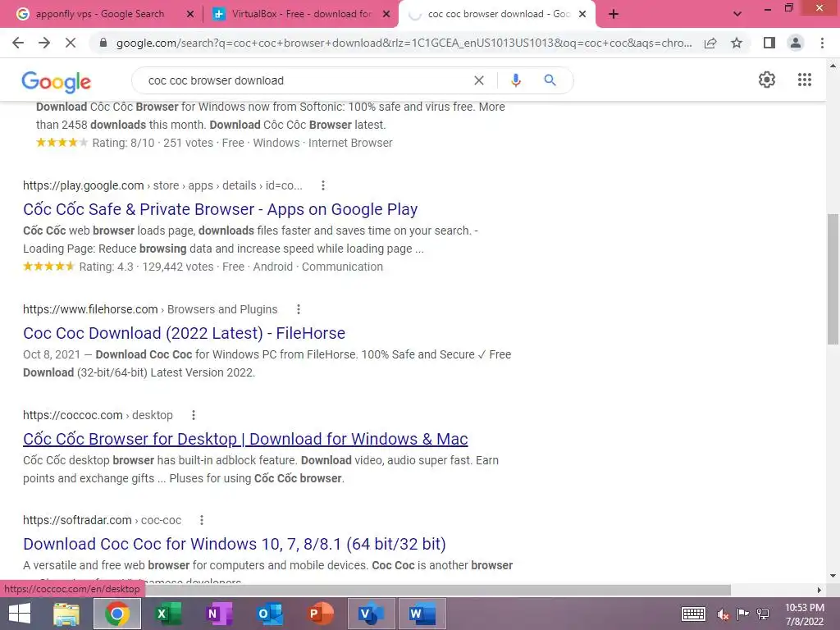Open Cốc Cốc Safe & Private Browser Google Play link
This screenshot has height=630, width=840.
tap(220, 209)
